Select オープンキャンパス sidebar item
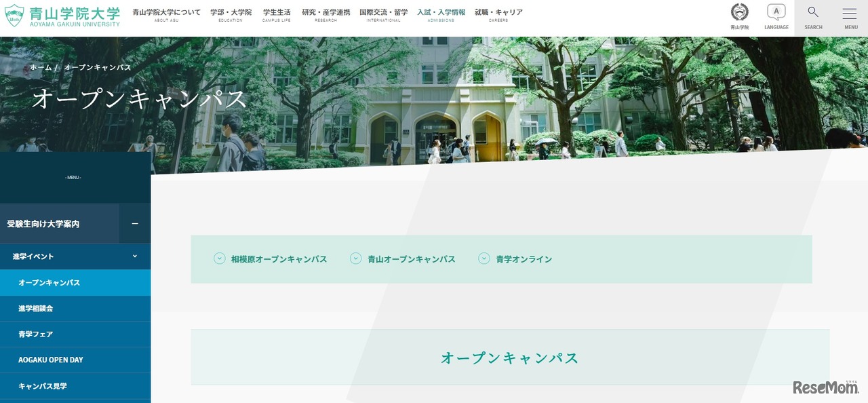Image resolution: width=868 pixels, height=403 pixels. tap(75, 282)
